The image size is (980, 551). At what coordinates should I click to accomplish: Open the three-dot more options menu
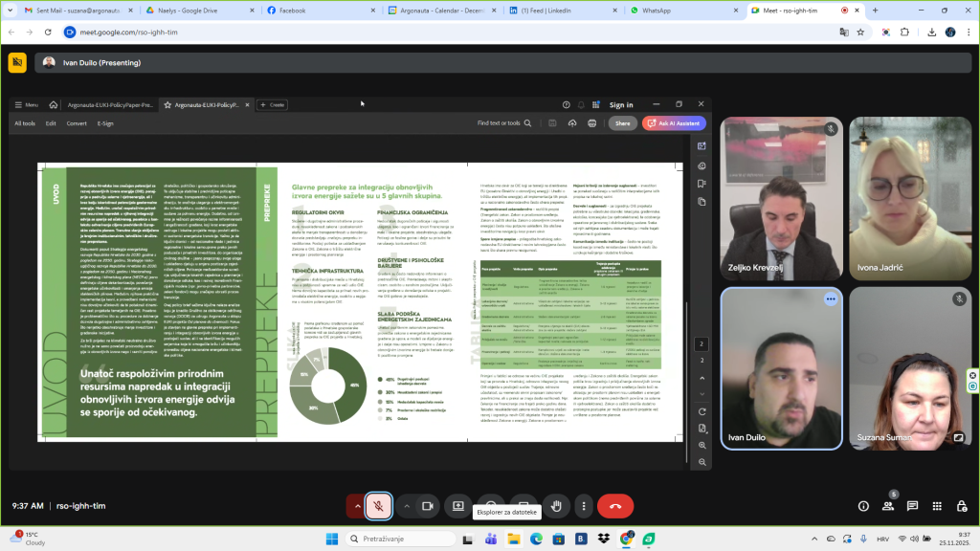583,506
